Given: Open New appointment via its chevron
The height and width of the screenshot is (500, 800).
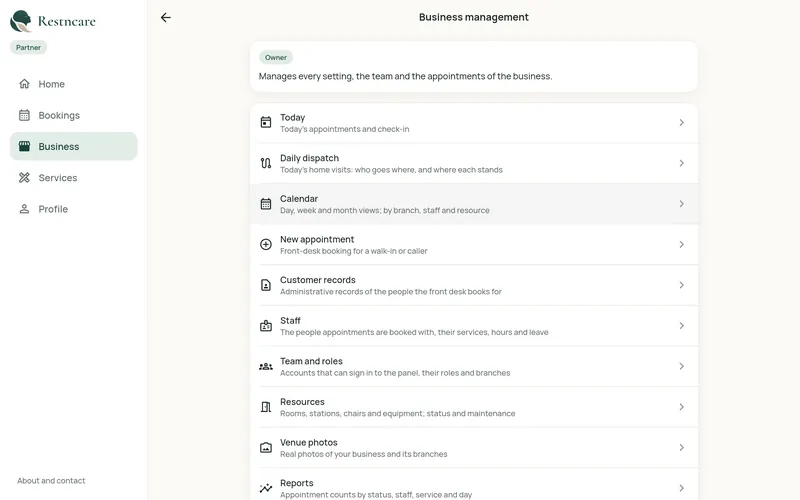Looking at the screenshot, I should pyautogui.click(x=682, y=244).
